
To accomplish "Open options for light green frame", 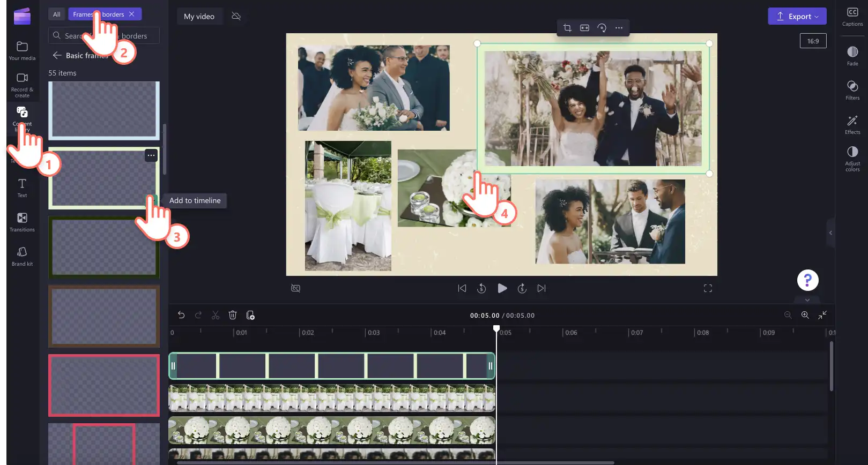I will 151,155.
